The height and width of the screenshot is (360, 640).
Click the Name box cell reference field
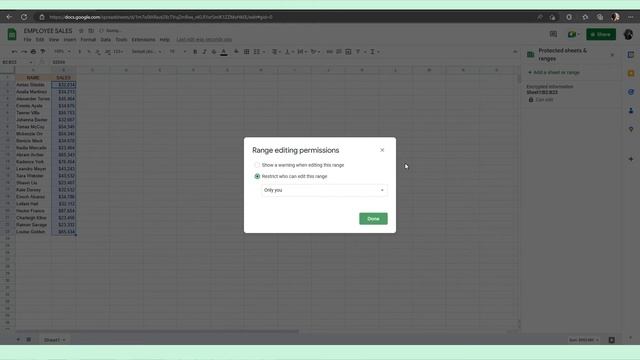tap(16, 62)
